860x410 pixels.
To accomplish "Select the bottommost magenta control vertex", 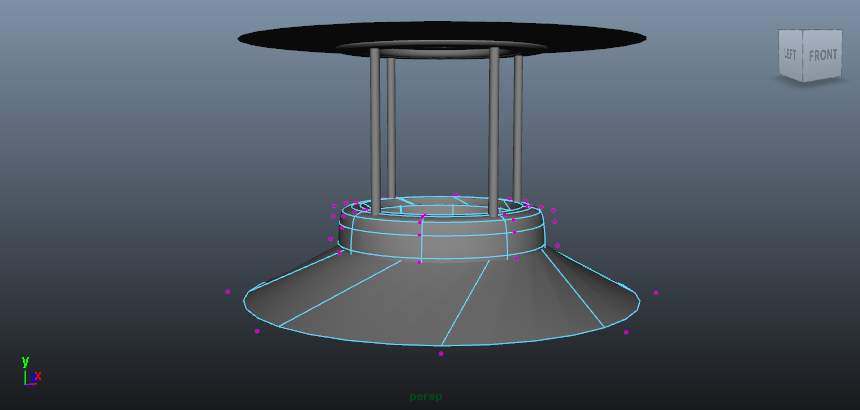I will [441, 353].
